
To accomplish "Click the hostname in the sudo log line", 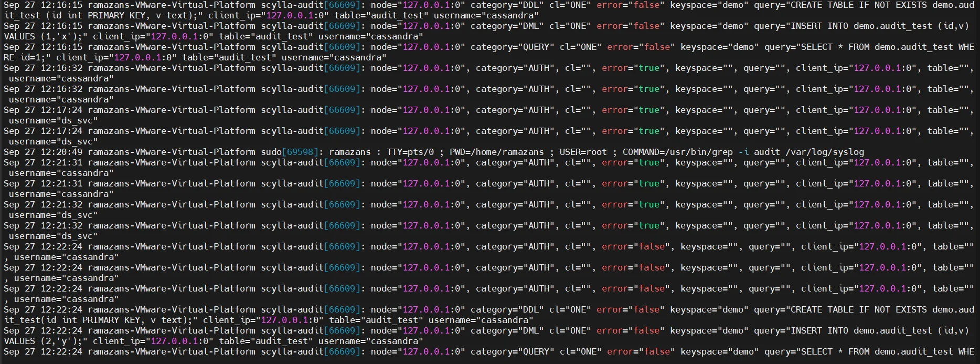I will 172,152.
